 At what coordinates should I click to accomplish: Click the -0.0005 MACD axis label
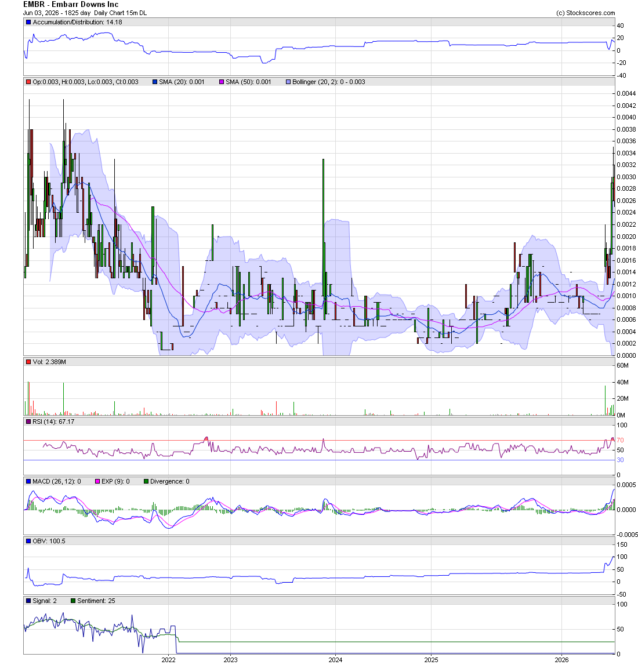click(x=628, y=535)
